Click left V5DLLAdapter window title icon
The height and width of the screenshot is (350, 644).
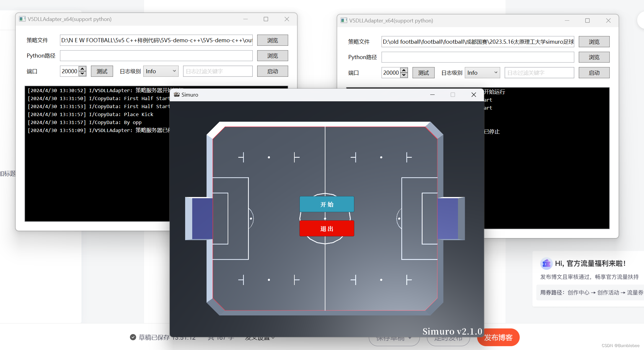click(x=22, y=19)
